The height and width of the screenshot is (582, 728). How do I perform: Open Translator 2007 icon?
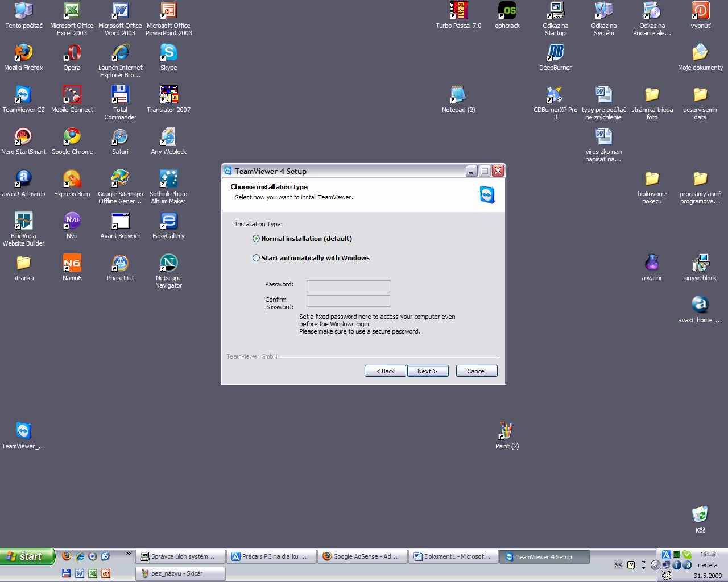pos(169,95)
